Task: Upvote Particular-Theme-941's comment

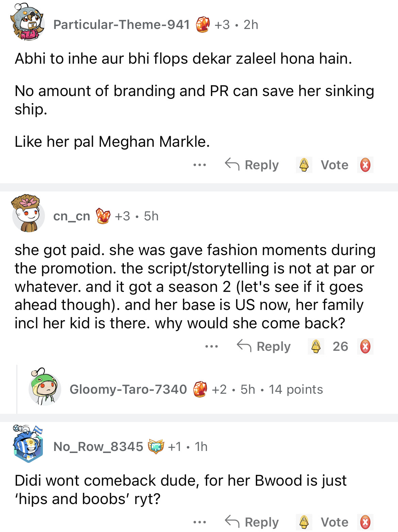Action: pyautogui.click(x=304, y=165)
